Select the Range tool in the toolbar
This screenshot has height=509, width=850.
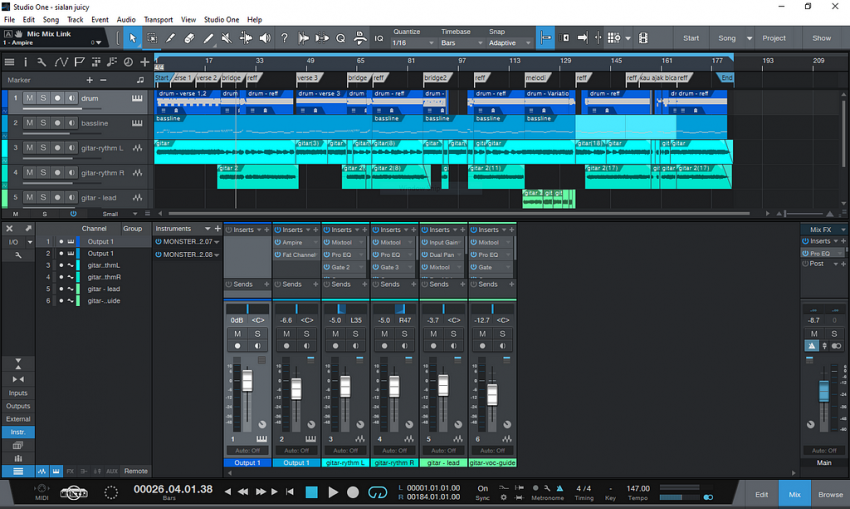coord(152,38)
